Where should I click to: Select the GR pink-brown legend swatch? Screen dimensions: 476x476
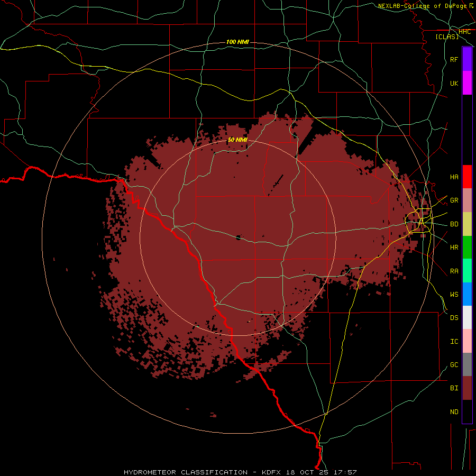[x=467, y=200]
